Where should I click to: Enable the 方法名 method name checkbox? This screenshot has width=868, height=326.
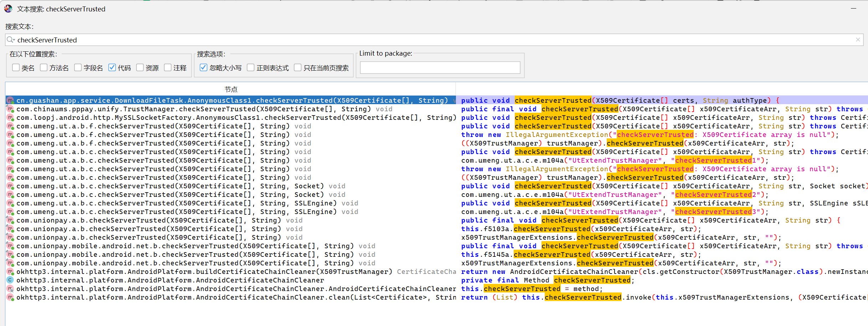(43, 67)
